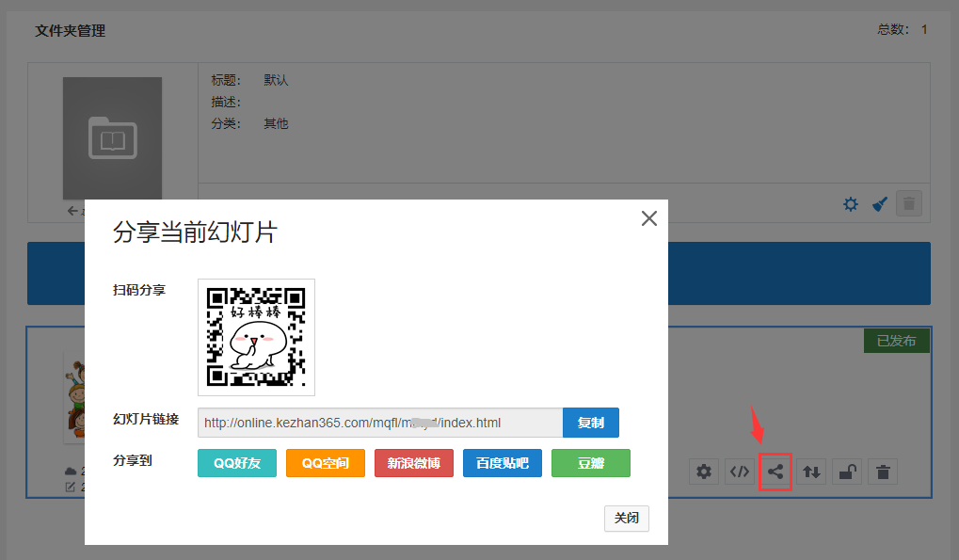Image resolution: width=959 pixels, height=560 pixels.
Task: Open folder settings blue gear icon
Action: [851, 204]
